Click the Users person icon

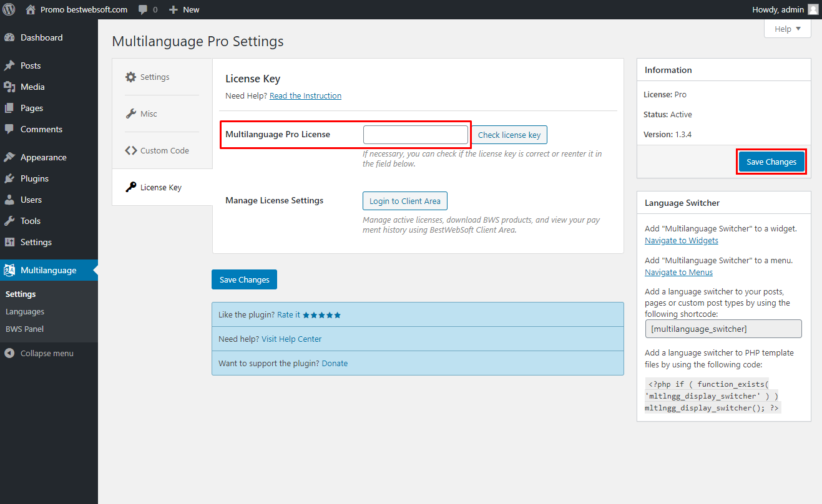(x=9, y=200)
